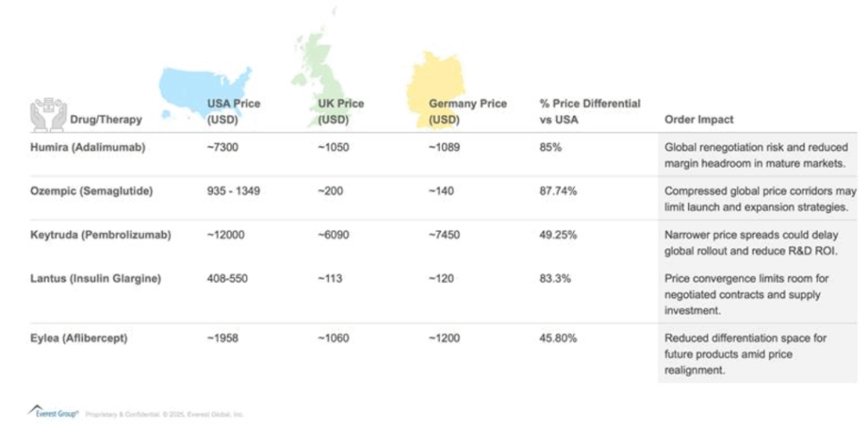Click the Ozempic (Semaglutide) row label
Image resolution: width=868 pixels, height=443 pixels.
coord(92,191)
